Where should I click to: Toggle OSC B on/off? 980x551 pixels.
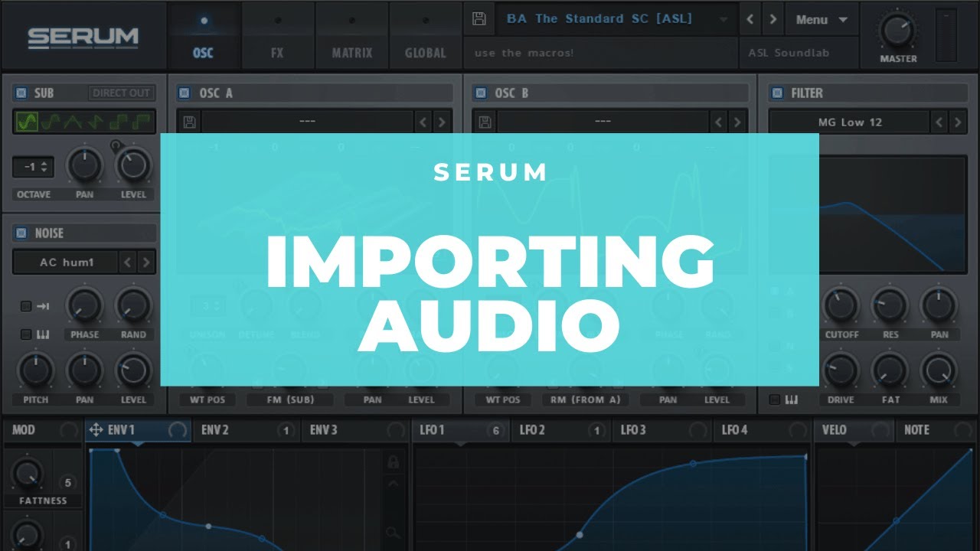point(480,93)
